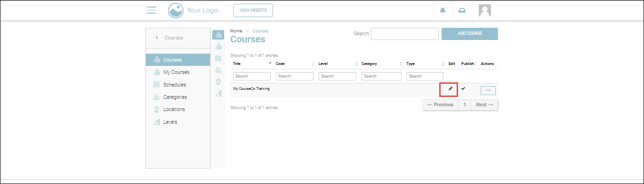The width and height of the screenshot is (644, 184).
Task: Open the row Actions ellipsis dropdown
Action: (488, 90)
